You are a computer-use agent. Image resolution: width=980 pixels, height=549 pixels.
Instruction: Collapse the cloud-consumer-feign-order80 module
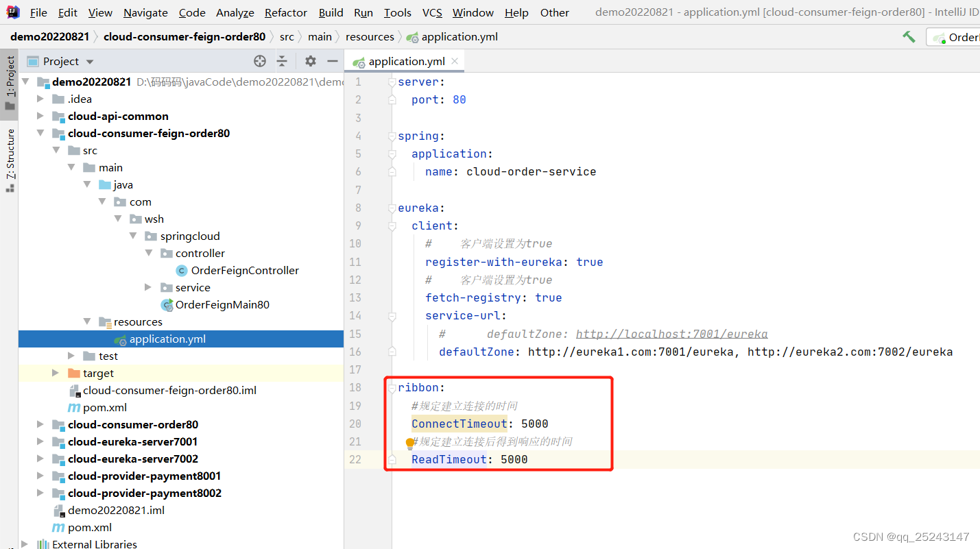click(x=41, y=134)
